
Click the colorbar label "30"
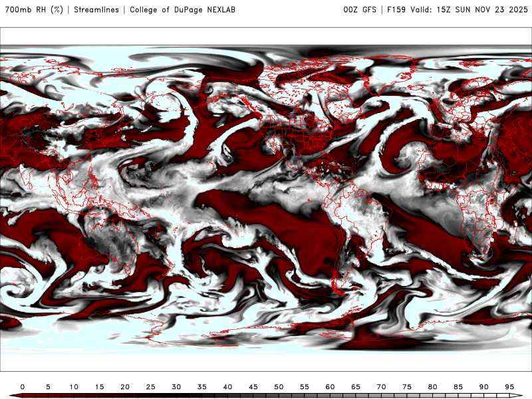[176, 387]
